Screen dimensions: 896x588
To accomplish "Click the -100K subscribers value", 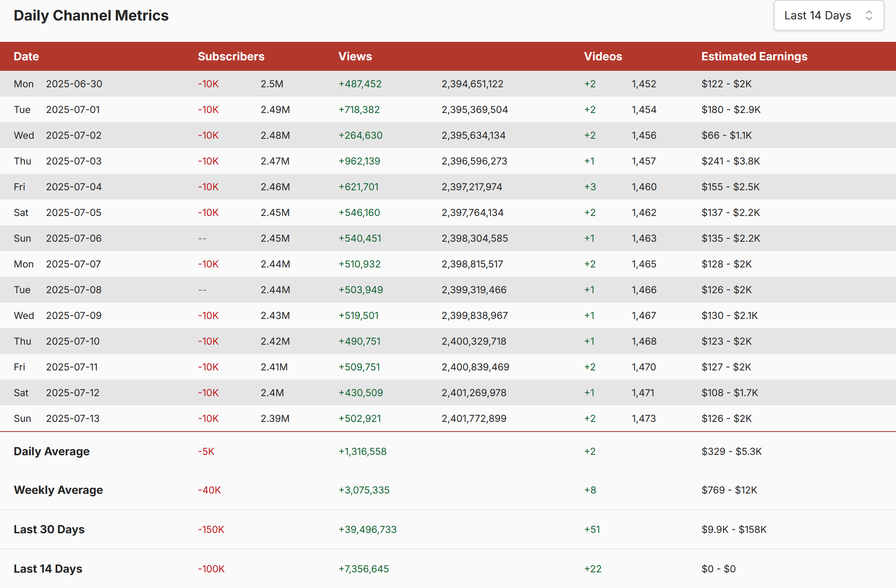I will tap(211, 569).
